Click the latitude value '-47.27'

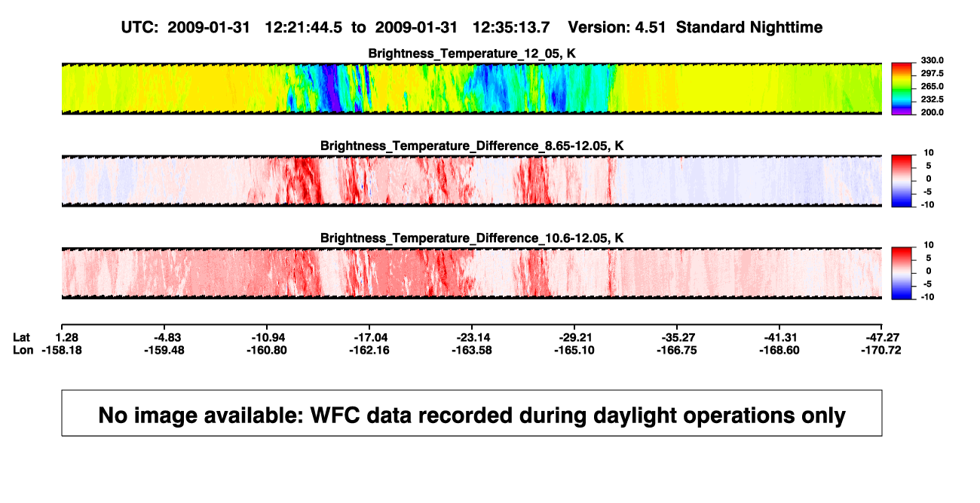[x=882, y=336]
